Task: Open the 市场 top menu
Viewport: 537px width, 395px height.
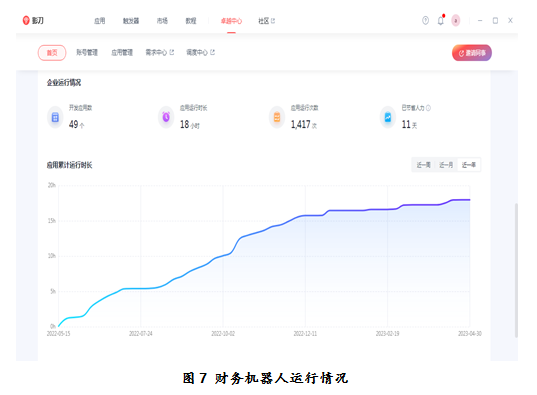Action: (x=162, y=21)
